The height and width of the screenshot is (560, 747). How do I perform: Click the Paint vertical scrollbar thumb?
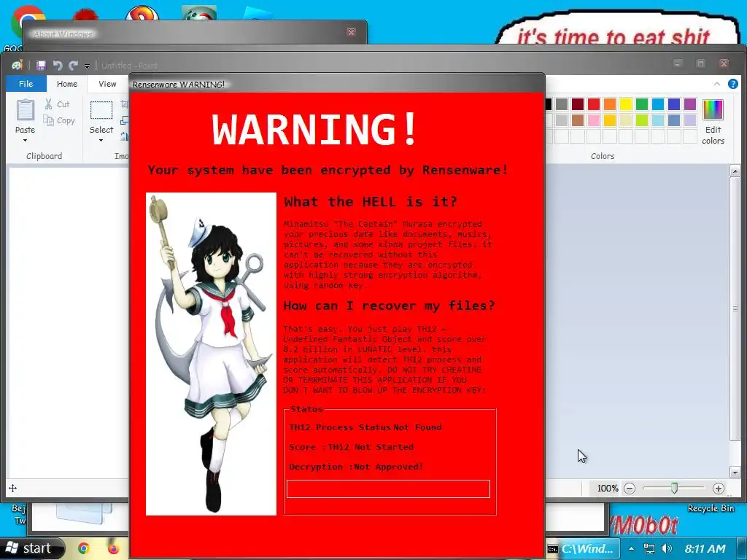tap(735, 309)
